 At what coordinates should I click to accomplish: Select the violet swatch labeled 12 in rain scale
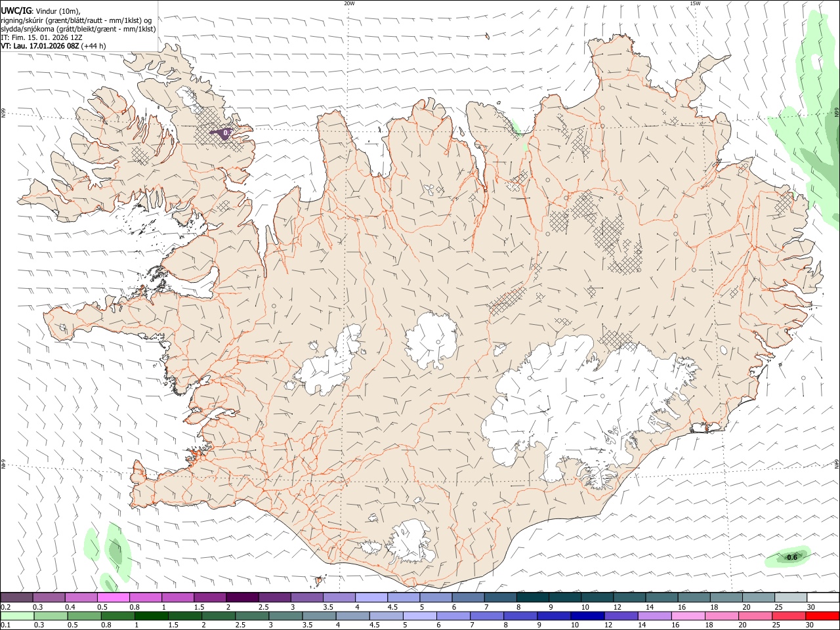pos(621,616)
